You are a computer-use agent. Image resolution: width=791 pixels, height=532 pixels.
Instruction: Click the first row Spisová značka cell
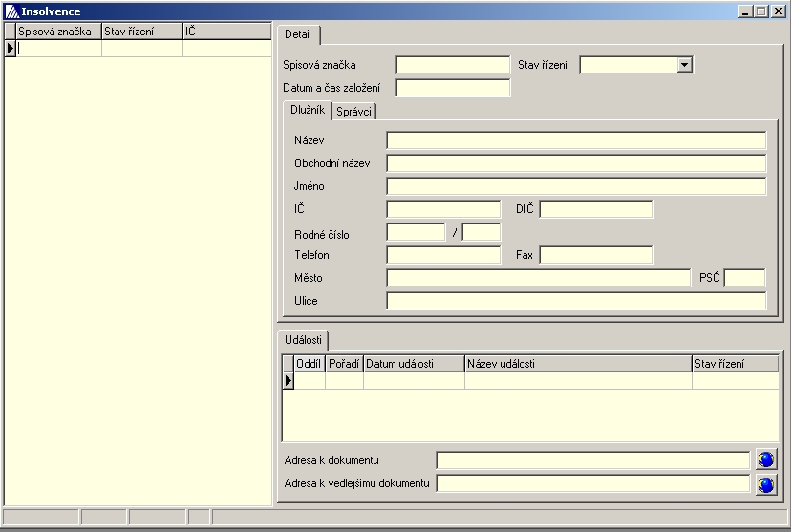coord(58,49)
